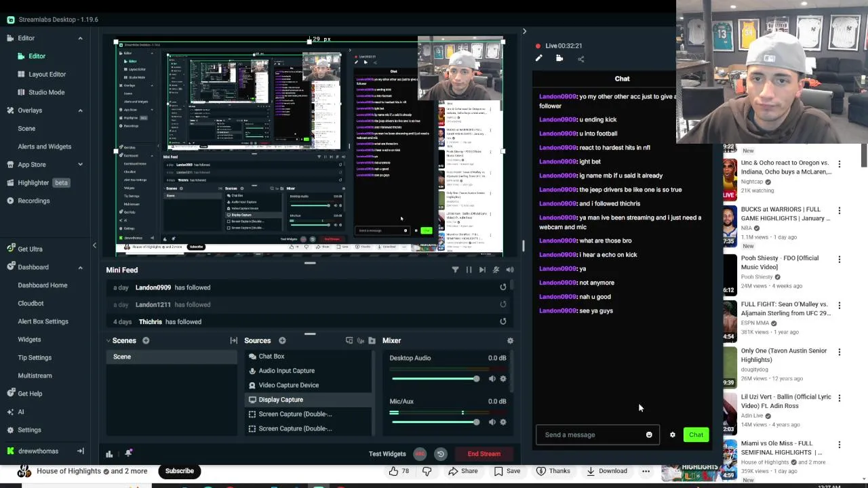Select the Display Capture source
868x488 pixels.
pos(307,400)
